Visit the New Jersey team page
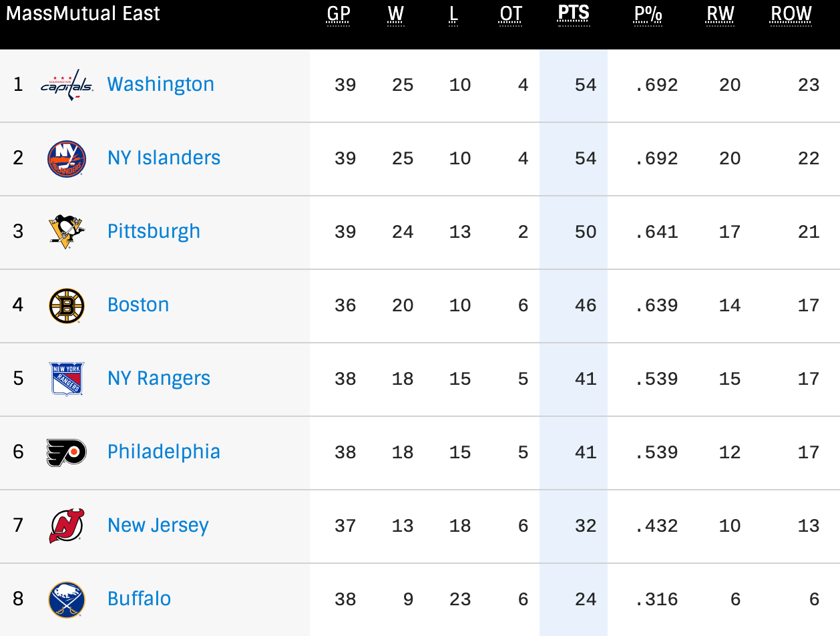 [x=158, y=525]
